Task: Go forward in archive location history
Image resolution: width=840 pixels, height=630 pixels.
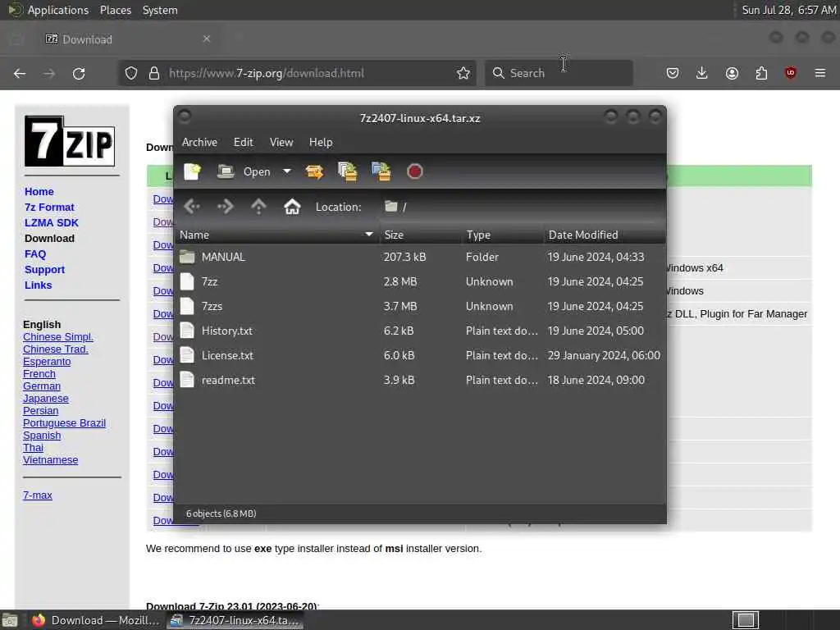Action: pyautogui.click(x=225, y=206)
